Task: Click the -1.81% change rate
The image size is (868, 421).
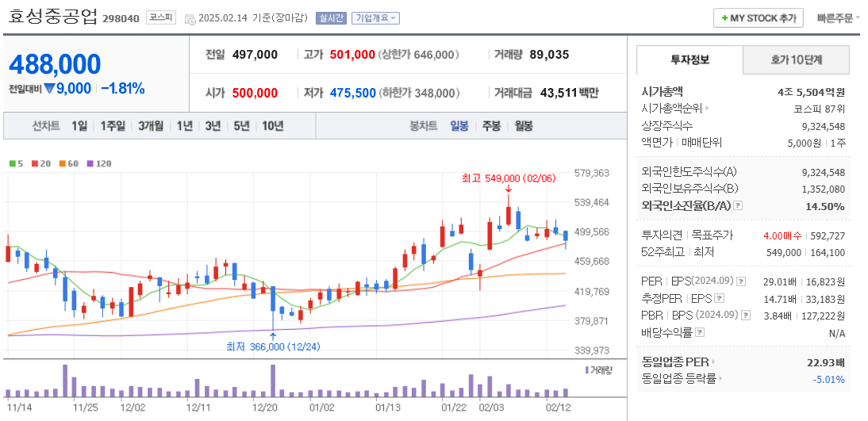Action: point(123,89)
